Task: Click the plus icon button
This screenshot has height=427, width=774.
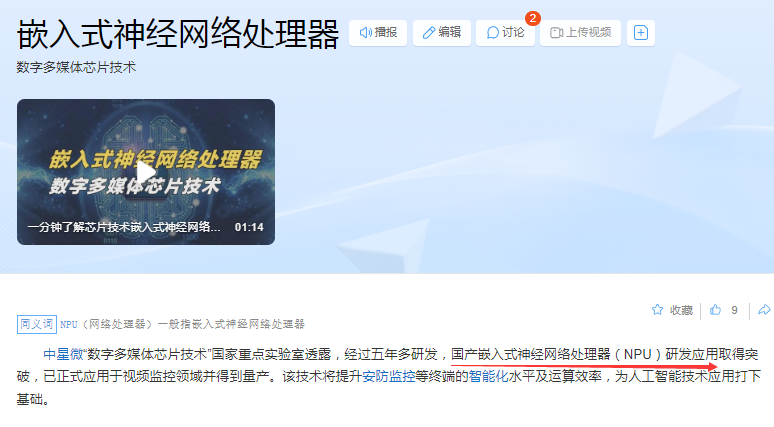Action: click(641, 33)
